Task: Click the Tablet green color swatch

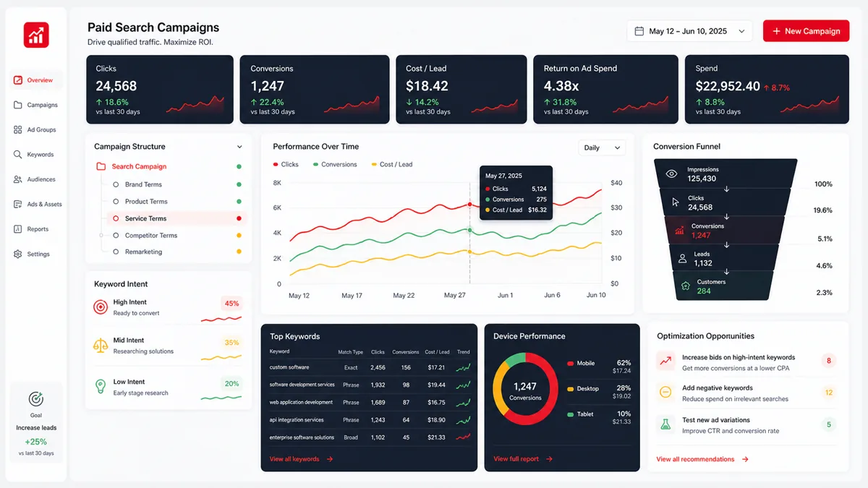Action: (570, 415)
